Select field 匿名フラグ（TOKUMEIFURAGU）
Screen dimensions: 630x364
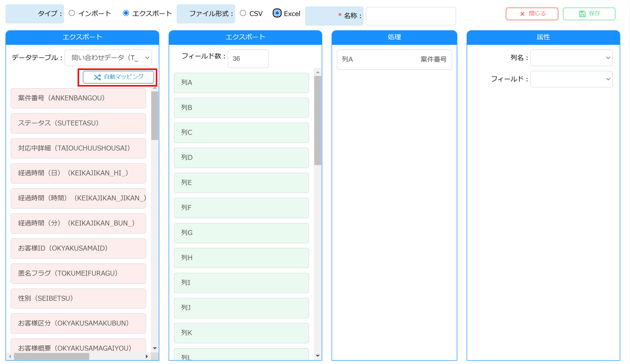coord(78,273)
